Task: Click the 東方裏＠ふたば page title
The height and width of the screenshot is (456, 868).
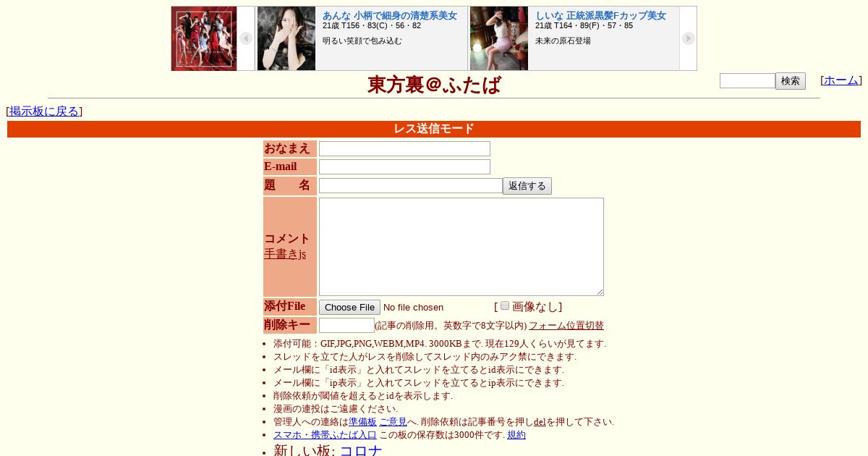Action: pos(434,85)
